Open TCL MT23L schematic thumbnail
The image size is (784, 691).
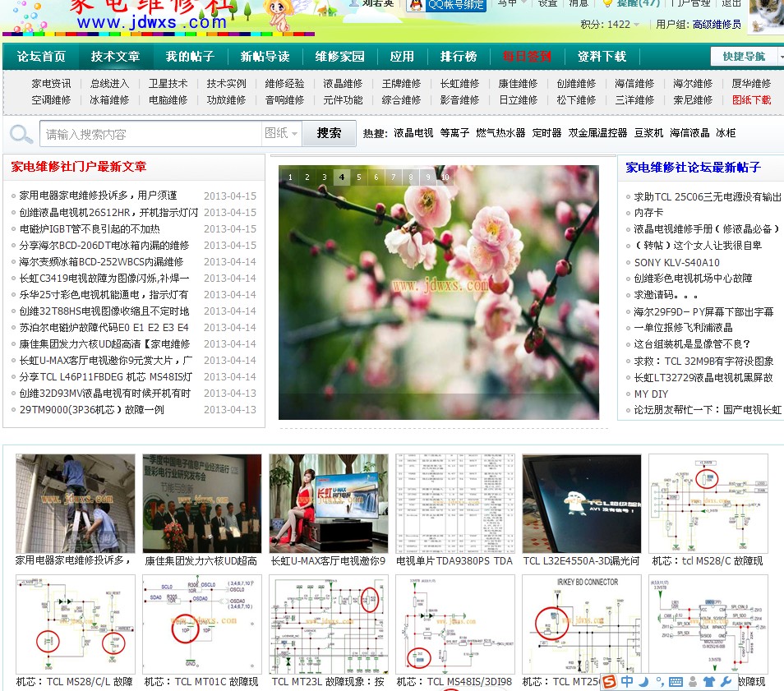(329, 624)
